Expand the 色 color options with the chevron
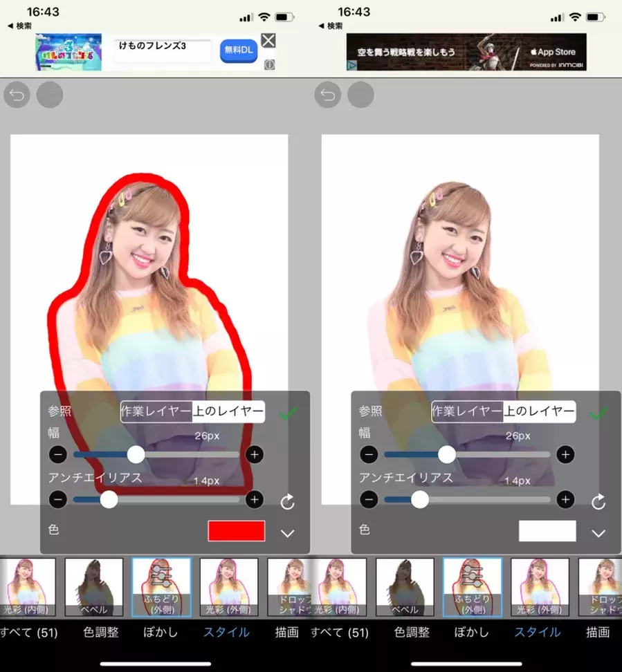The width and height of the screenshot is (622, 672). coord(289,533)
